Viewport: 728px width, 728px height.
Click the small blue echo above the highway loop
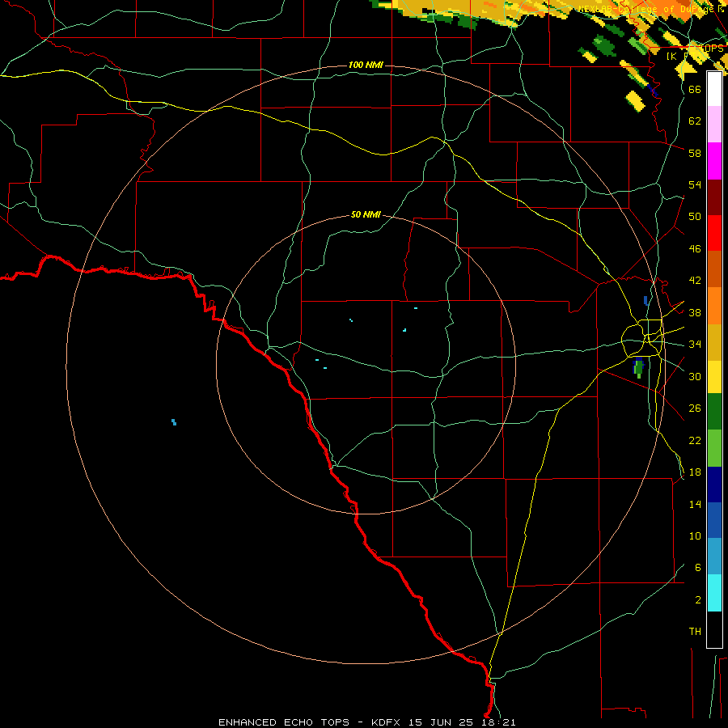pyautogui.click(x=645, y=300)
